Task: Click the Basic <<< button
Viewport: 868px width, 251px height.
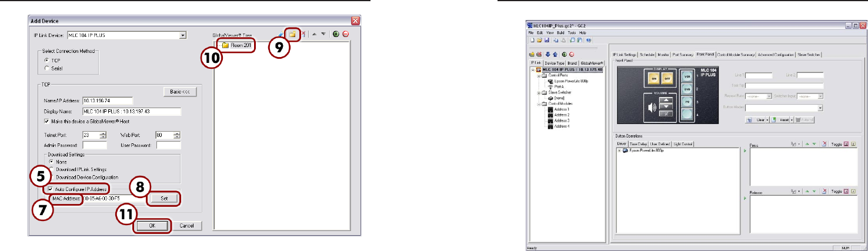Action: click(x=179, y=92)
